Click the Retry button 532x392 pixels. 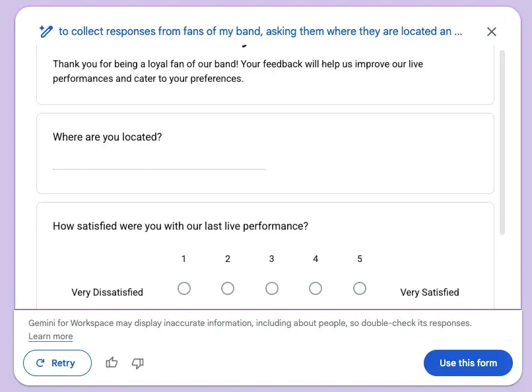pos(57,363)
